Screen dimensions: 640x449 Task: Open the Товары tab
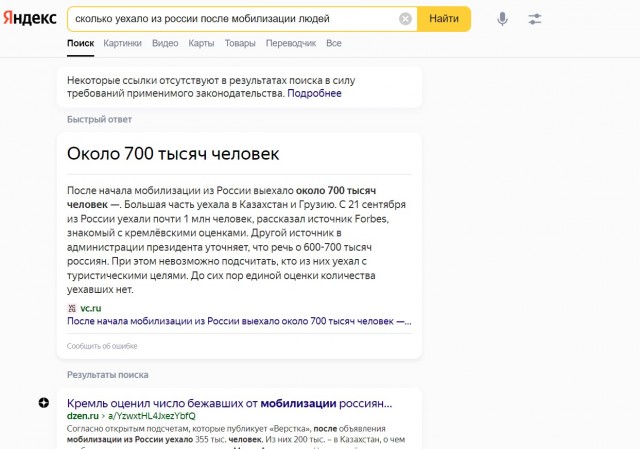[x=240, y=43]
